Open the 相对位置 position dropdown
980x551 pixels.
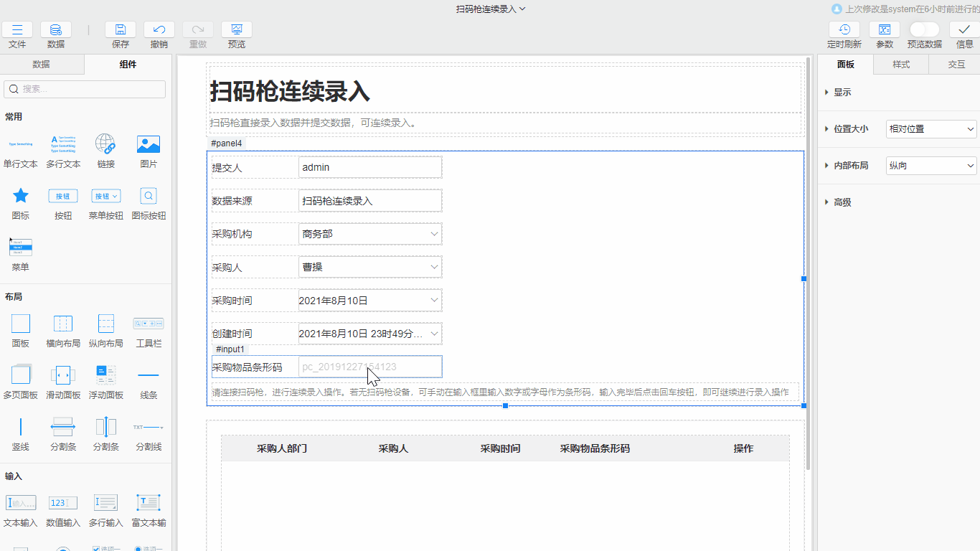pyautogui.click(x=930, y=129)
